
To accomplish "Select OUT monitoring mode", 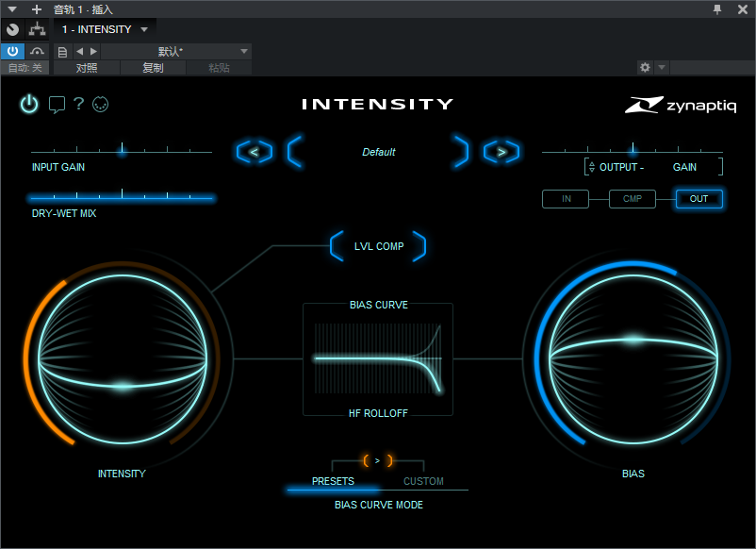I will 699,199.
